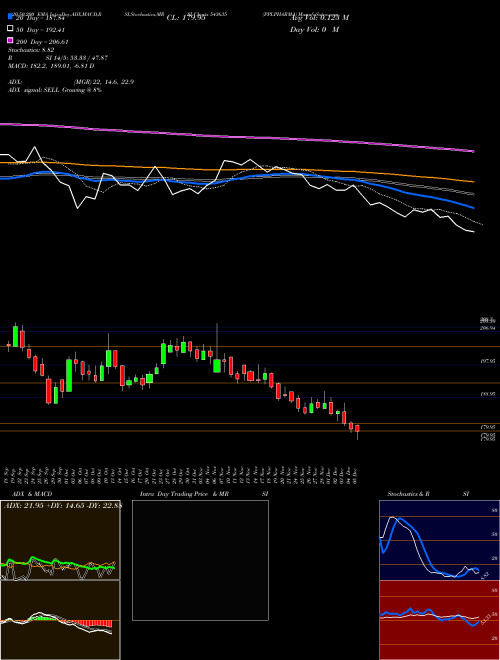Click the 'CL: 179.95' closing price label
The width and height of the screenshot is (500, 660).
coord(186,18)
